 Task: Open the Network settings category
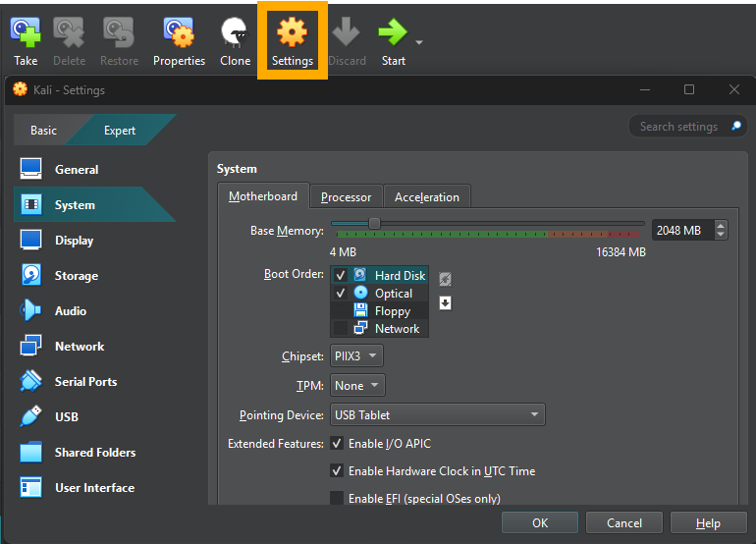pyautogui.click(x=94, y=347)
